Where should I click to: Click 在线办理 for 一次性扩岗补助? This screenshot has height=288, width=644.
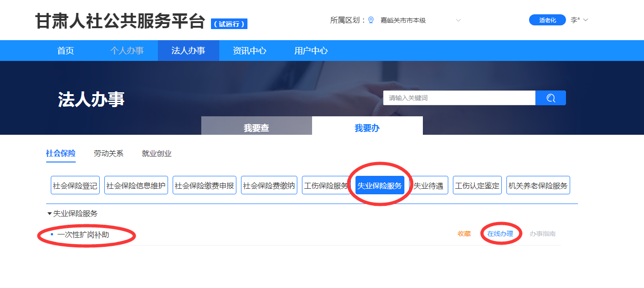click(x=500, y=234)
